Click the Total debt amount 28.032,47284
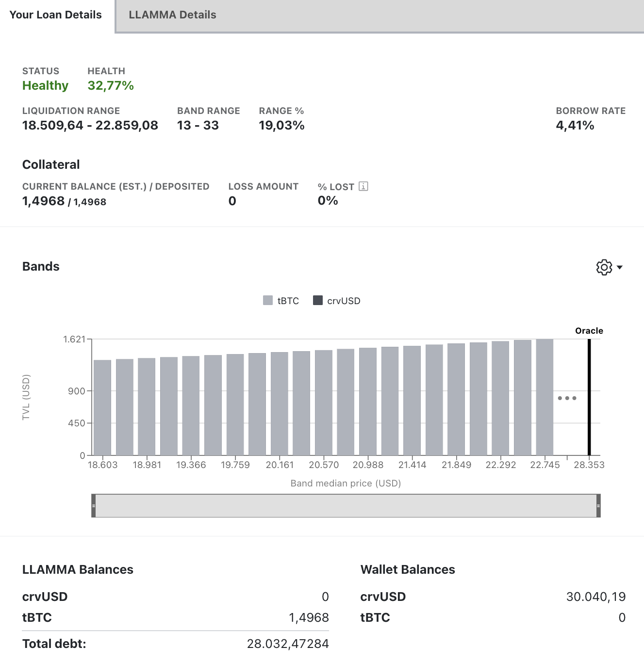The height and width of the screenshot is (663, 644). 288,644
